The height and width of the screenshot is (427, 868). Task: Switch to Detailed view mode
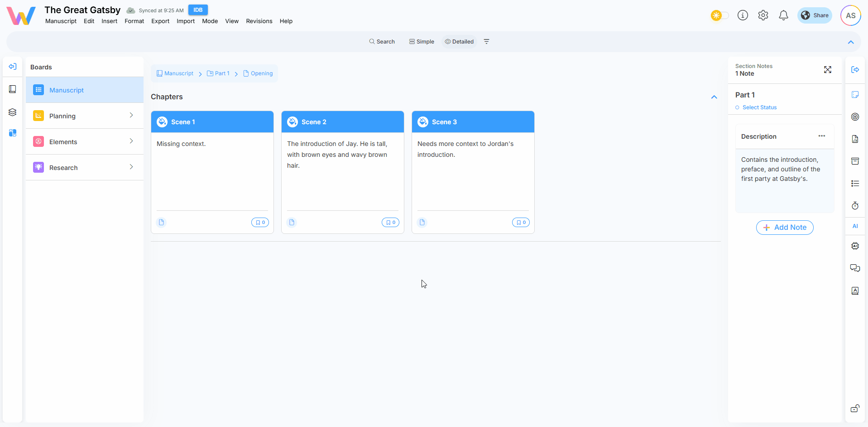tap(459, 42)
